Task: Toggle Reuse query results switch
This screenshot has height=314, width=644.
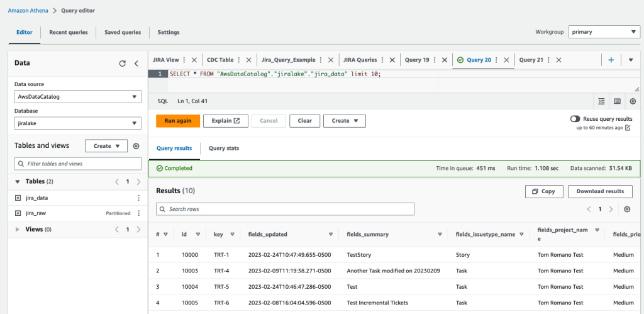Action: 575,119
